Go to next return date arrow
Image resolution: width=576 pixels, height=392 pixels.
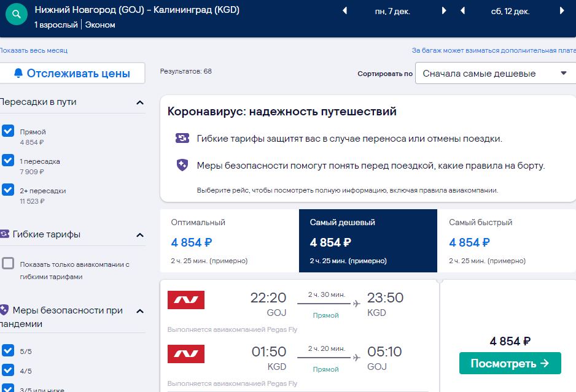click(562, 10)
